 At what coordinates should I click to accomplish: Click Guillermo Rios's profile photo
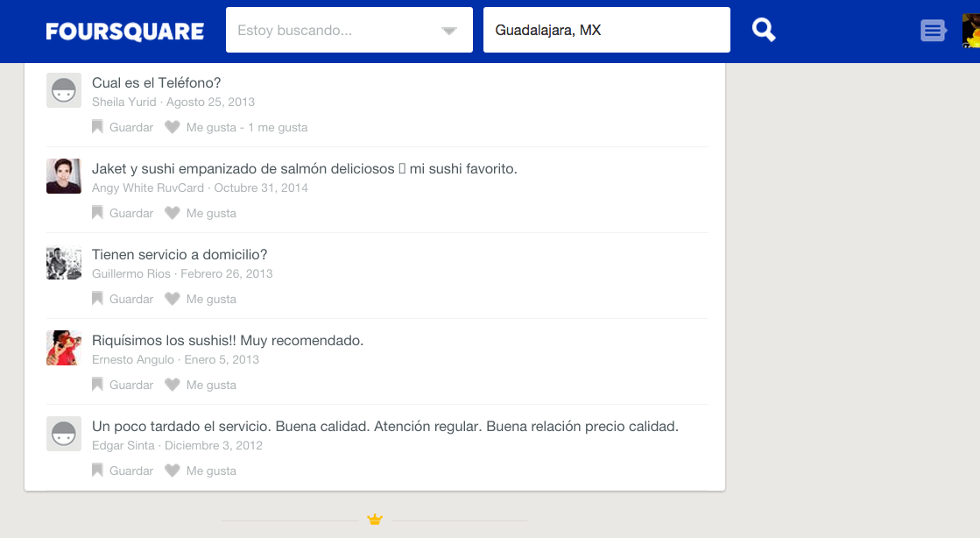coord(64,263)
